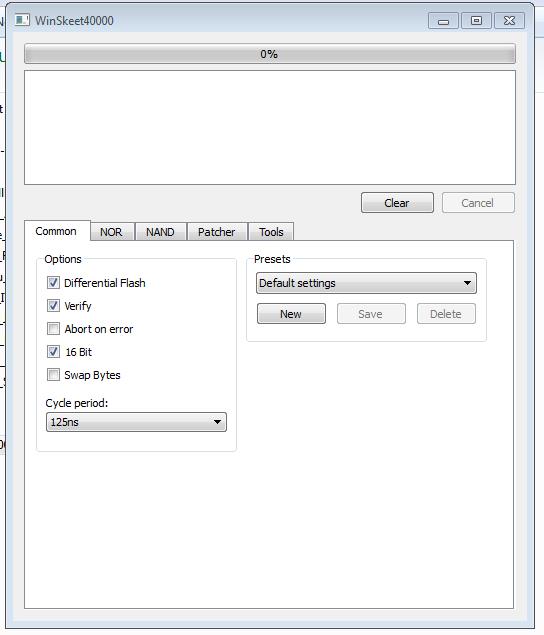Open the Patcher tab

coord(217,232)
